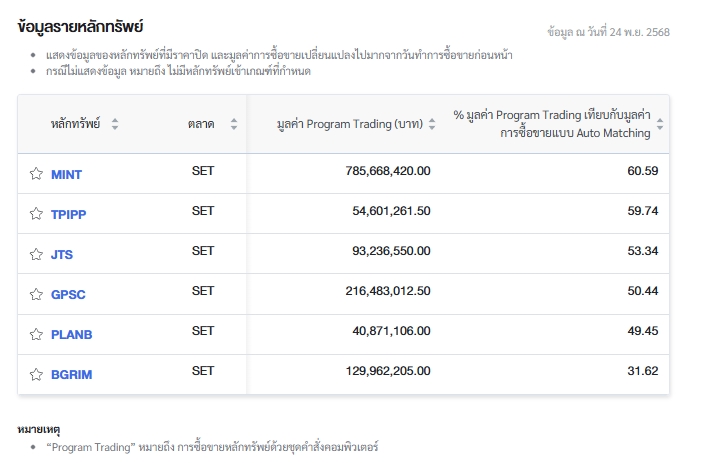
Task: Open MINT stock link
Action: click(66, 174)
